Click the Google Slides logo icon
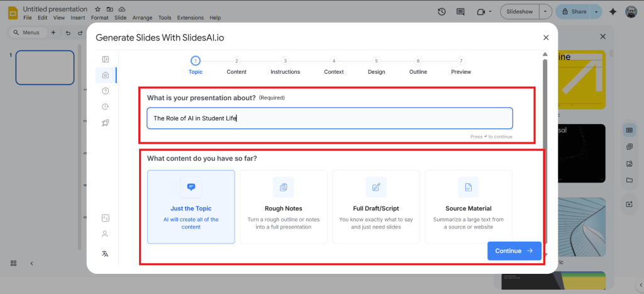Screen dimensions: 644x294 (13, 13)
